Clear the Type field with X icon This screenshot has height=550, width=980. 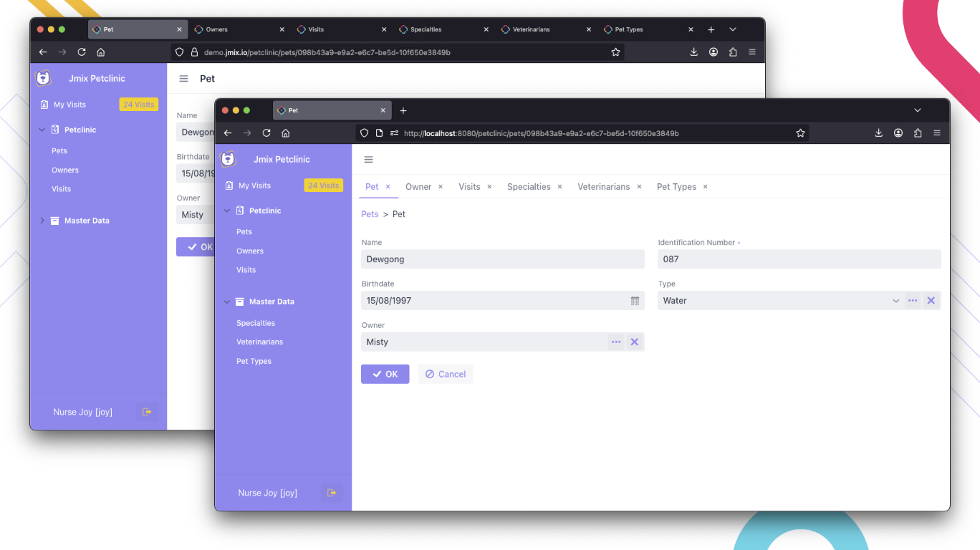click(931, 301)
